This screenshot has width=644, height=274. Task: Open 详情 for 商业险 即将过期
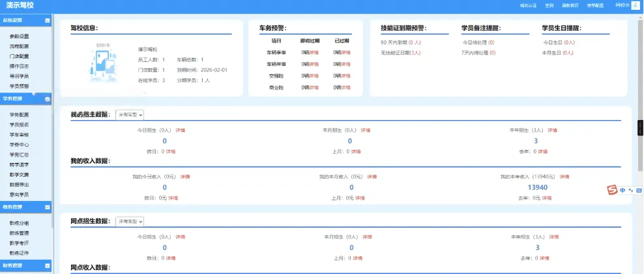314,87
